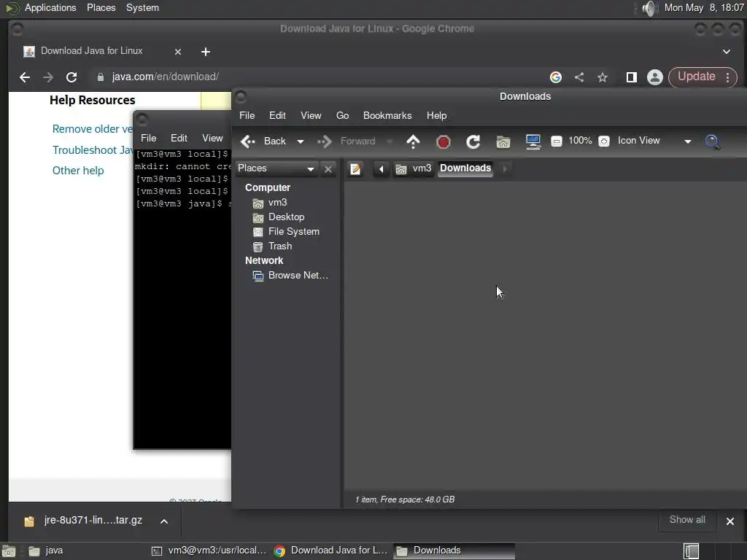This screenshot has width=747, height=560.
Task: Toggle text-based location bar pencil icon
Action: [x=355, y=168]
